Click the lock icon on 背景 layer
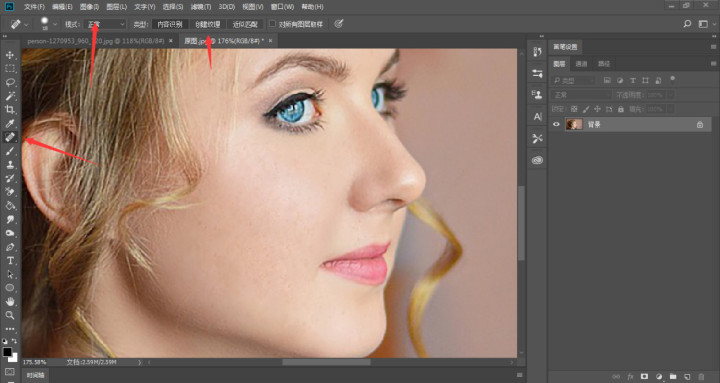The height and width of the screenshot is (383, 720). click(x=700, y=124)
